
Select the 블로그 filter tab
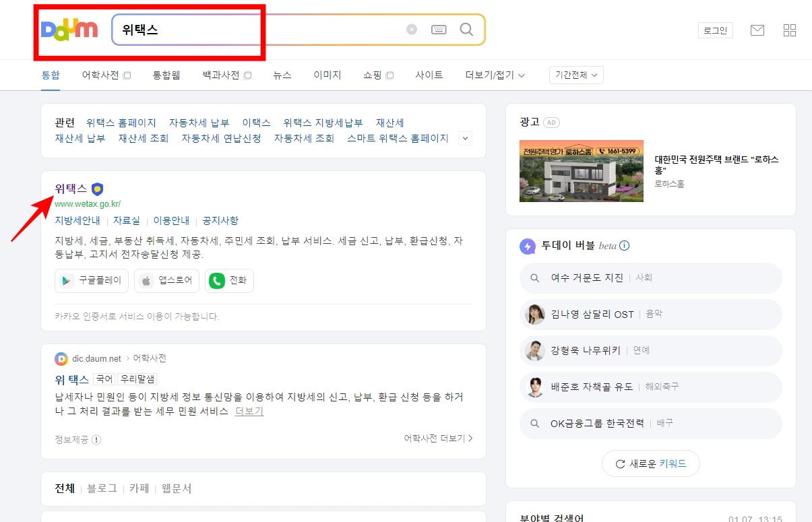point(102,488)
